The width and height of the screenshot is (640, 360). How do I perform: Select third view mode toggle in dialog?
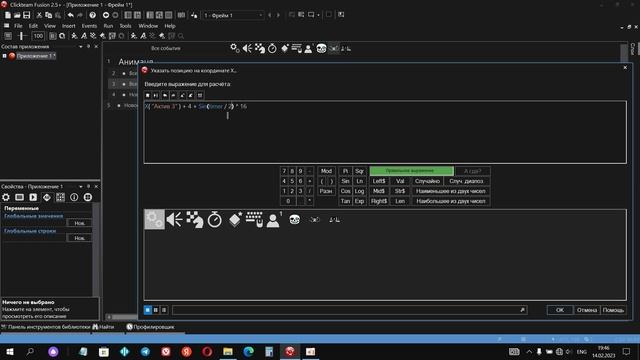point(164,310)
